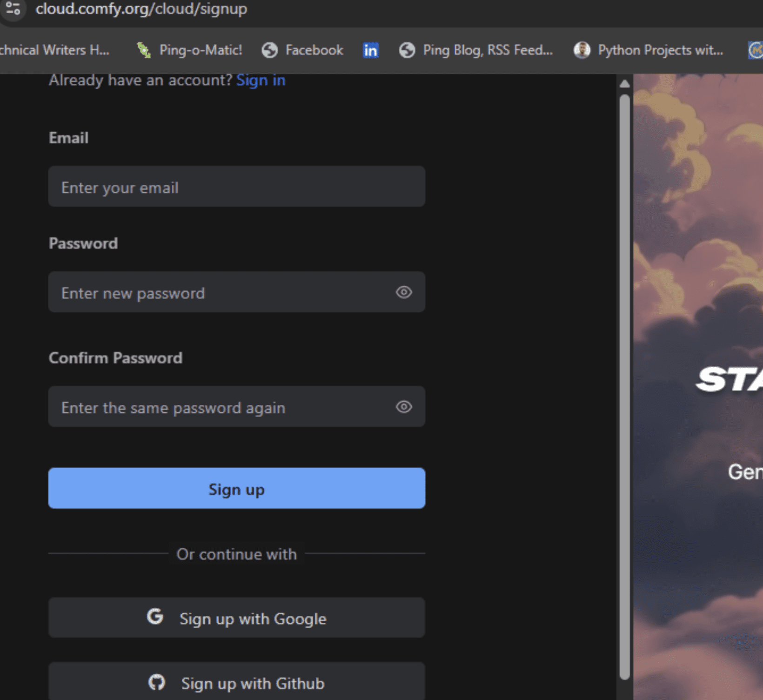
Task: Click the Github logo on the Github signup button
Action: pyautogui.click(x=158, y=683)
